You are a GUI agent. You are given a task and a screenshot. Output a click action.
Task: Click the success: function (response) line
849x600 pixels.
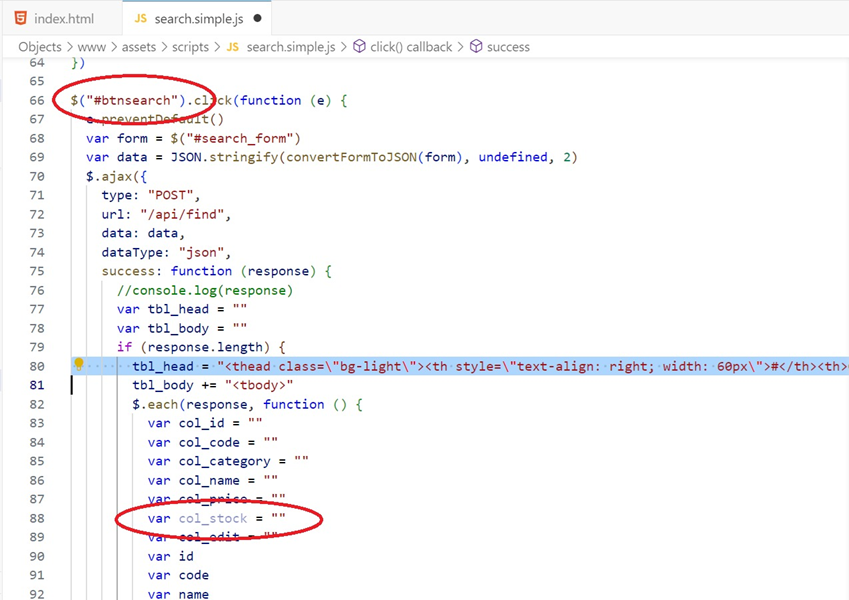coord(217,271)
